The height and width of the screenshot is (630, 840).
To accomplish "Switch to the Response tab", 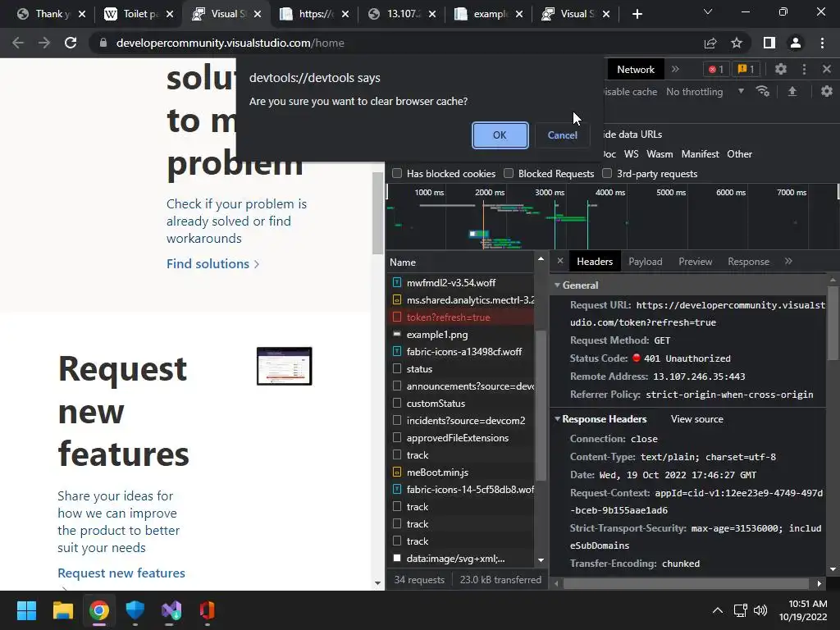I will pos(748,262).
